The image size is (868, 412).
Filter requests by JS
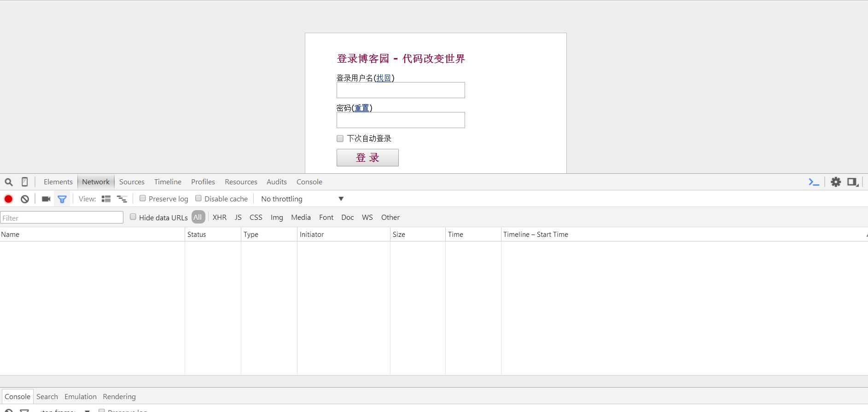click(x=238, y=218)
